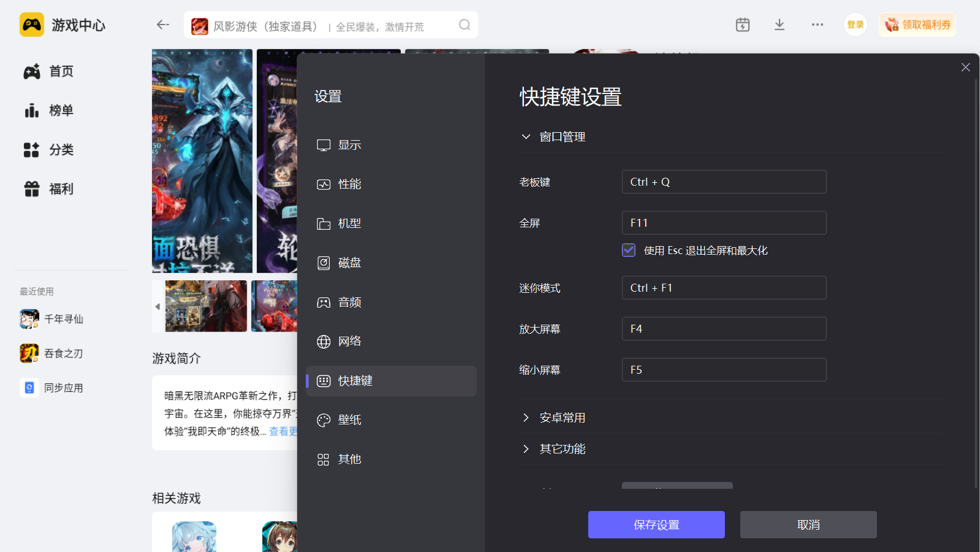Expand the 其它功能 section

click(x=526, y=449)
